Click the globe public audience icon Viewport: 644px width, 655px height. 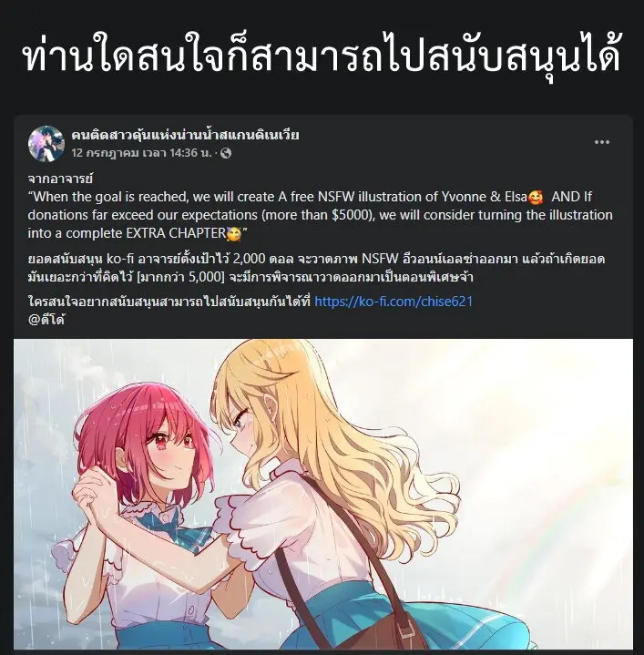226,153
